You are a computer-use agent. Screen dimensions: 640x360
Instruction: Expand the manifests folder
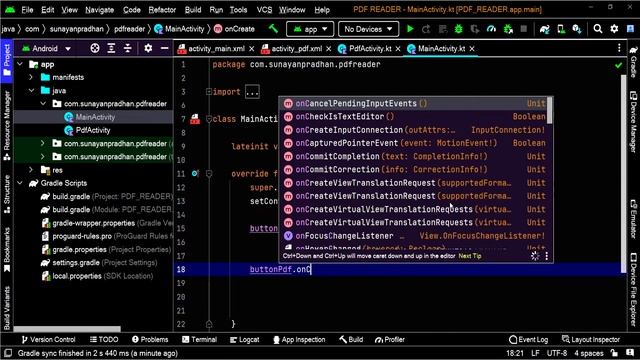[31, 77]
